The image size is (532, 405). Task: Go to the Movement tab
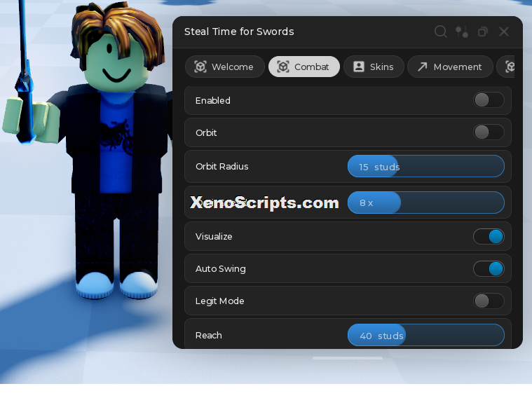pos(450,67)
